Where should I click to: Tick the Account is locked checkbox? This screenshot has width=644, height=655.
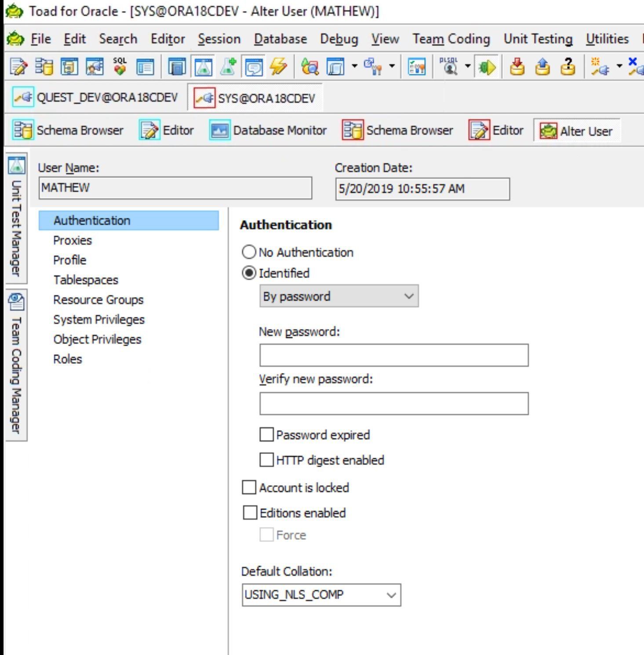coord(249,487)
